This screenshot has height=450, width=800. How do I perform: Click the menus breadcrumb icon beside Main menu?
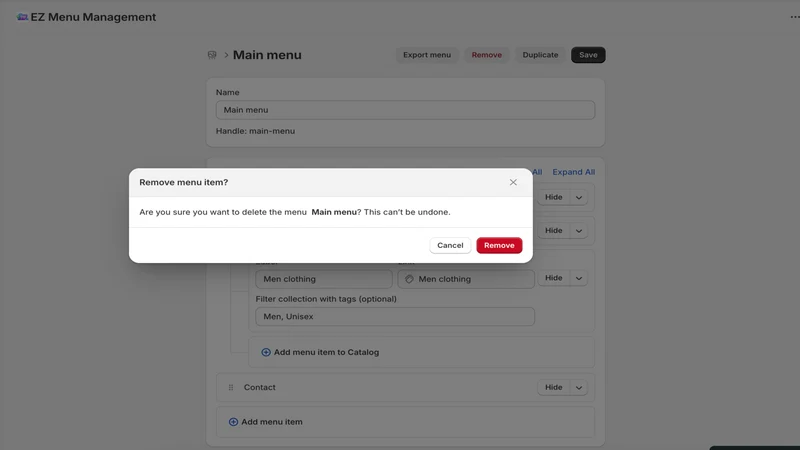(212, 55)
